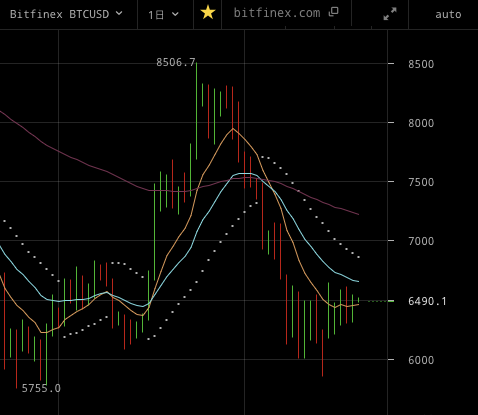Image resolution: width=478 pixels, height=415 pixels.
Task: Click the 6000 price axis label
Action: (421, 360)
